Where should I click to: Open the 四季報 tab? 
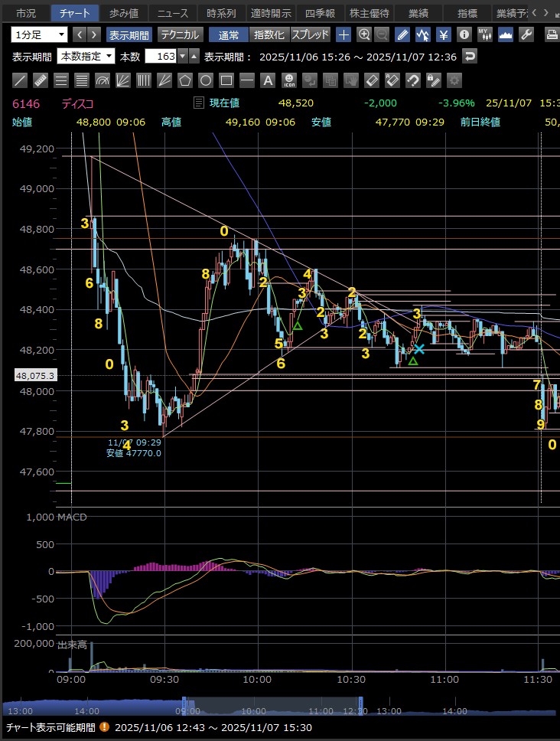tap(318, 13)
